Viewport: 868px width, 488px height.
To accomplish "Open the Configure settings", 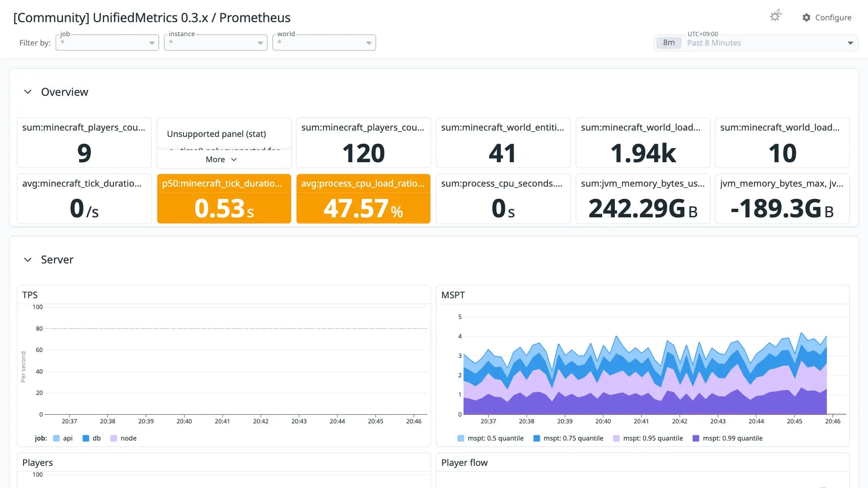I will 827,17.
